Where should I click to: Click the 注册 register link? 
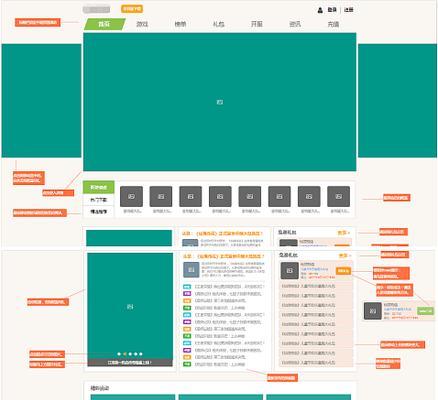[x=349, y=10]
